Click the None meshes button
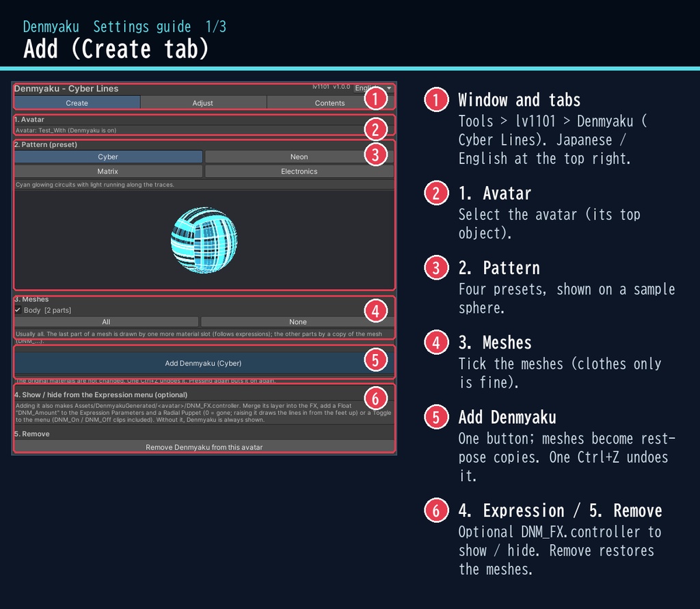The height and width of the screenshot is (609, 700). tap(297, 322)
